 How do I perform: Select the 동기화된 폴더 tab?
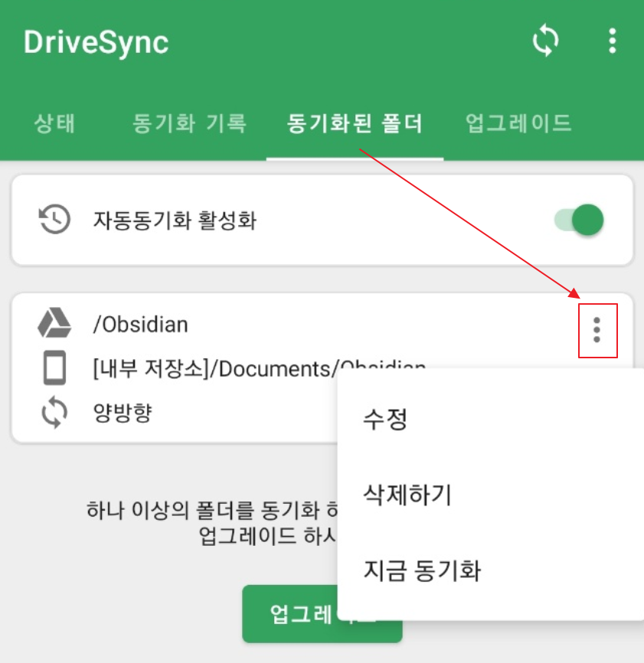355,123
